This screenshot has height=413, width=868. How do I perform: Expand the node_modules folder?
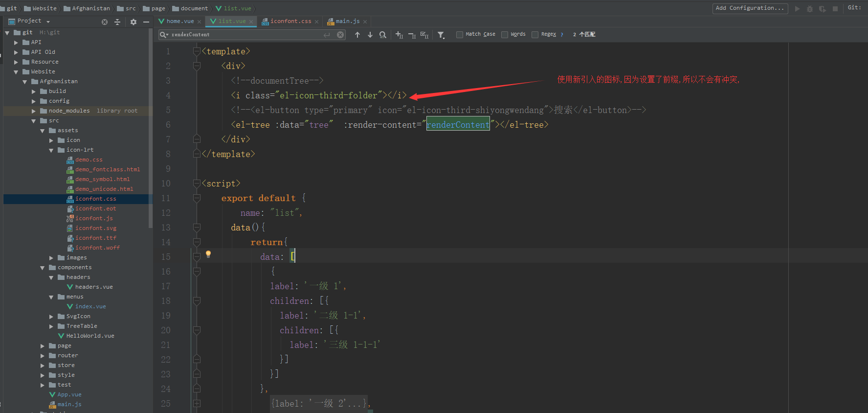pos(34,111)
